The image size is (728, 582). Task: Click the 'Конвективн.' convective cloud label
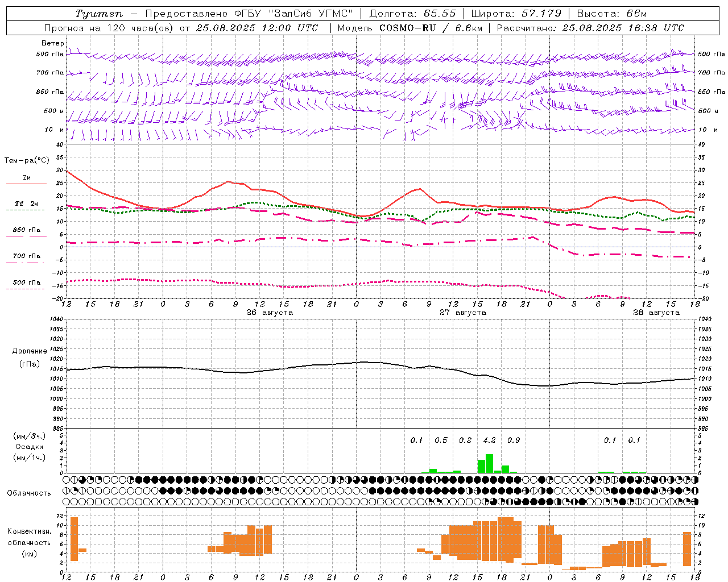pos(30,531)
